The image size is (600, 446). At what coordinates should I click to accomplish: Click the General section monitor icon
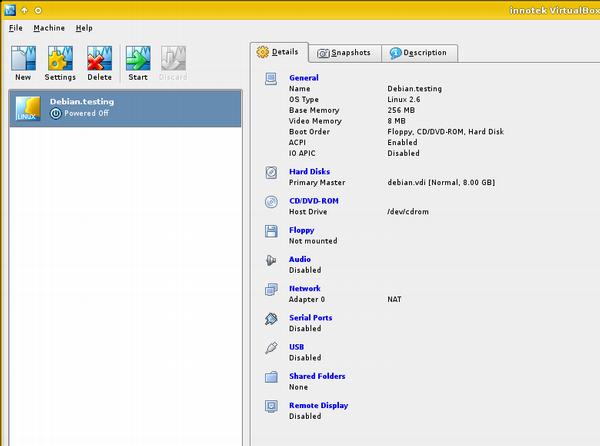[x=271, y=79]
